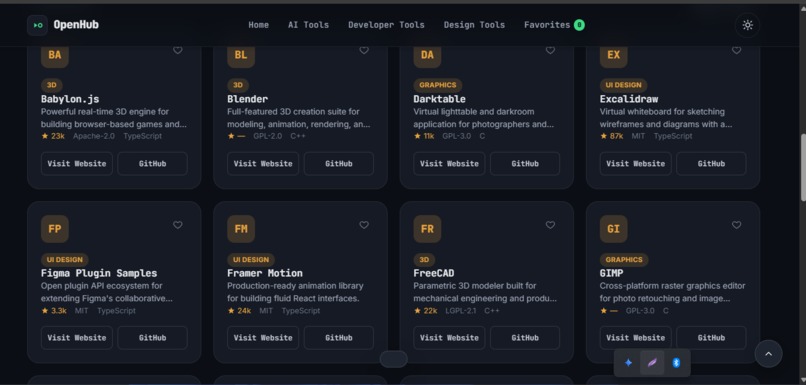
Task: Click the LGPL-2.1 license label
Action: 461,310
